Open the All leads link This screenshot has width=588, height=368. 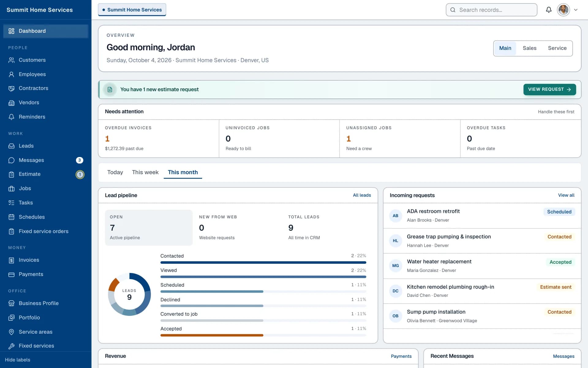tap(362, 195)
